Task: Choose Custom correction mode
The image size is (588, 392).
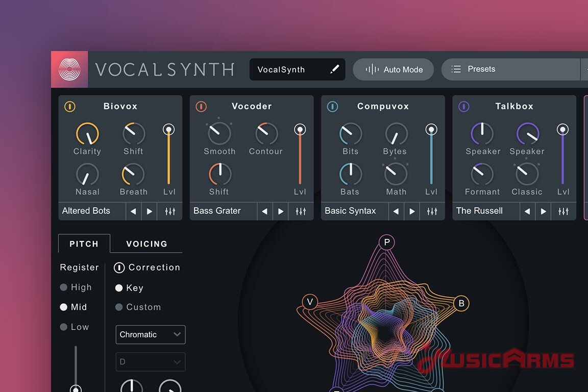Action: (x=119, y=307)
